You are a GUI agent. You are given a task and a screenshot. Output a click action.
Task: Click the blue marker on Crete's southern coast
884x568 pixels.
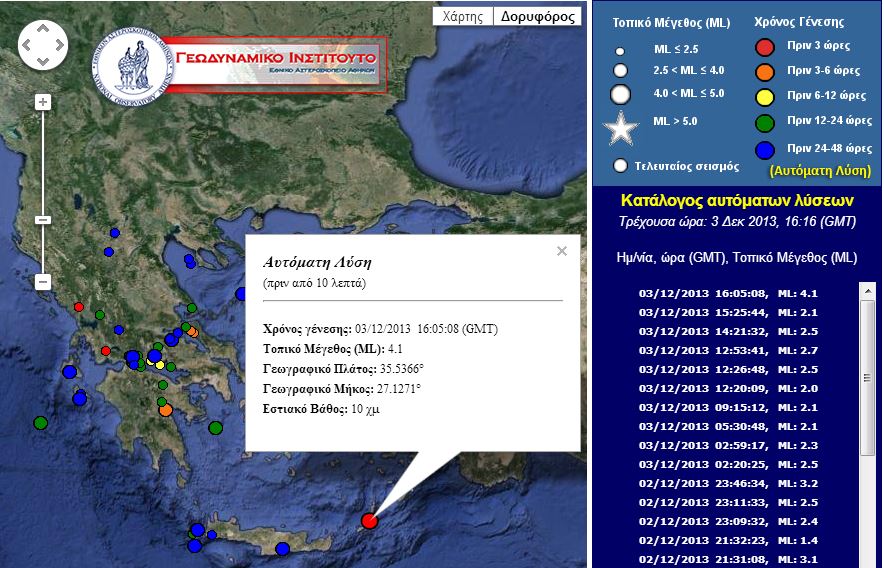283,548
